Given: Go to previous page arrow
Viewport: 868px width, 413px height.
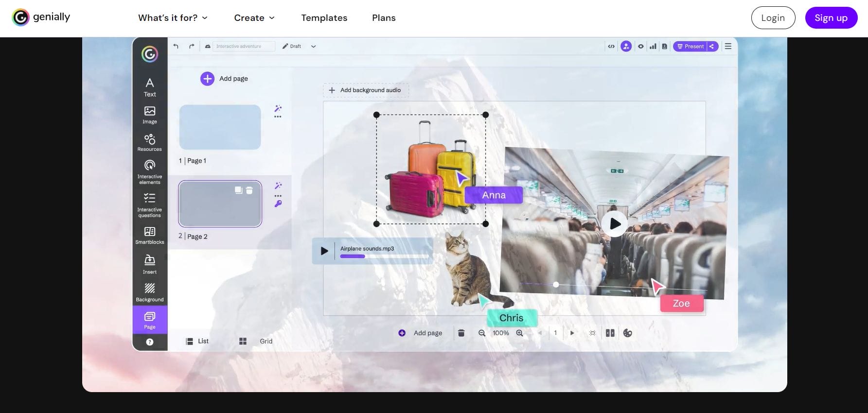Looking at the screenshot, I should point(540,333).
